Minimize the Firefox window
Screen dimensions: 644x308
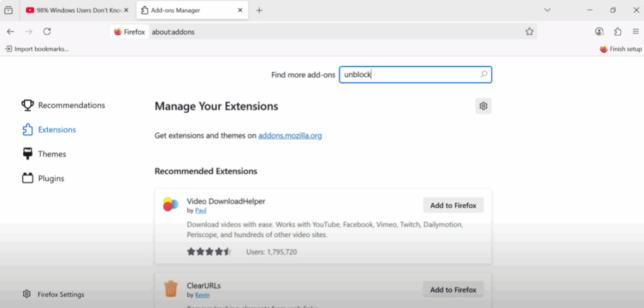point(590,10)
